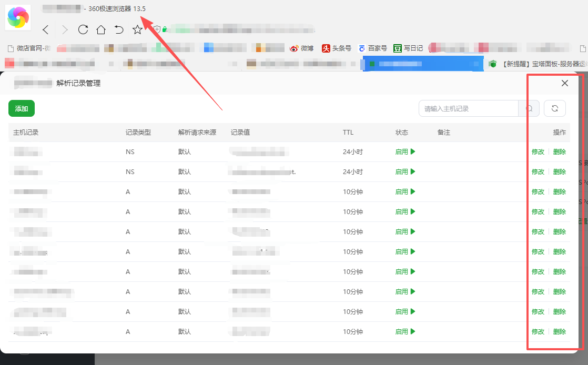588x365 pixels.
Task: Go to the browser home page icon
Action: coord(101,30)
